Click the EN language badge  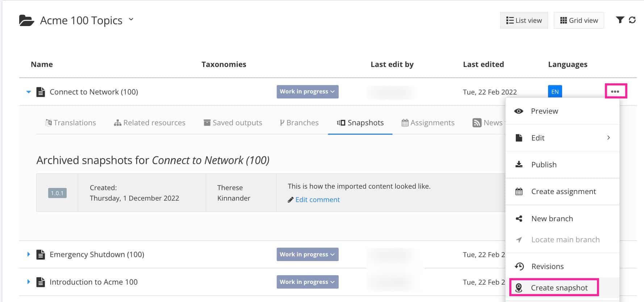coord(555,92)
